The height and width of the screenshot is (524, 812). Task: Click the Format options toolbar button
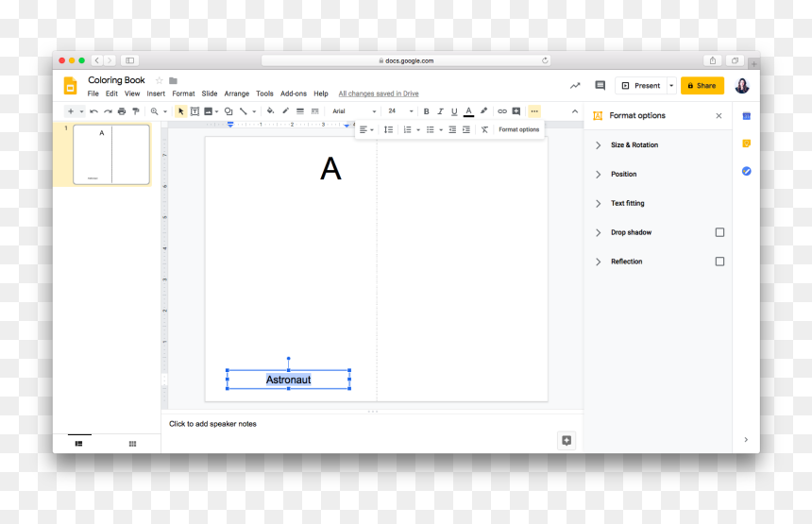[x=519, y=129]
